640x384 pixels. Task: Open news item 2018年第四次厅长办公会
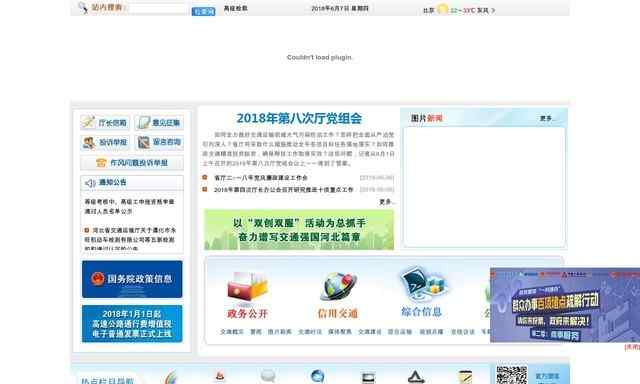point(284,190)
